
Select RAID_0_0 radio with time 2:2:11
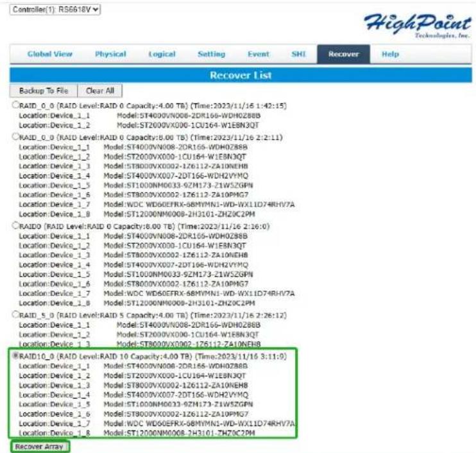click(15, 136)
